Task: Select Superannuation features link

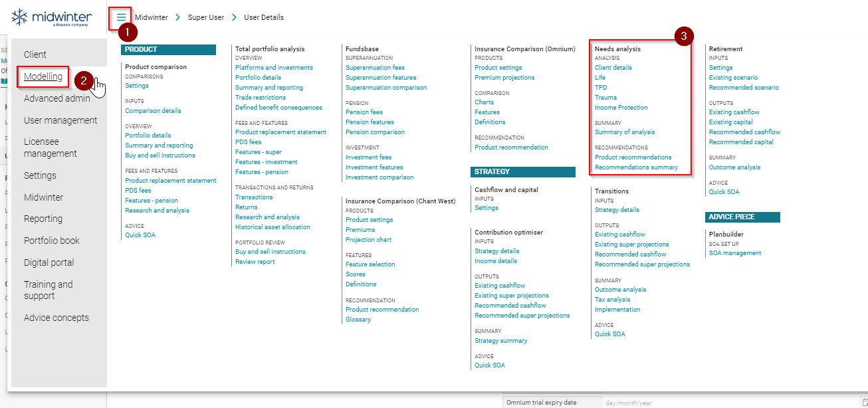Action: [381, 78]
